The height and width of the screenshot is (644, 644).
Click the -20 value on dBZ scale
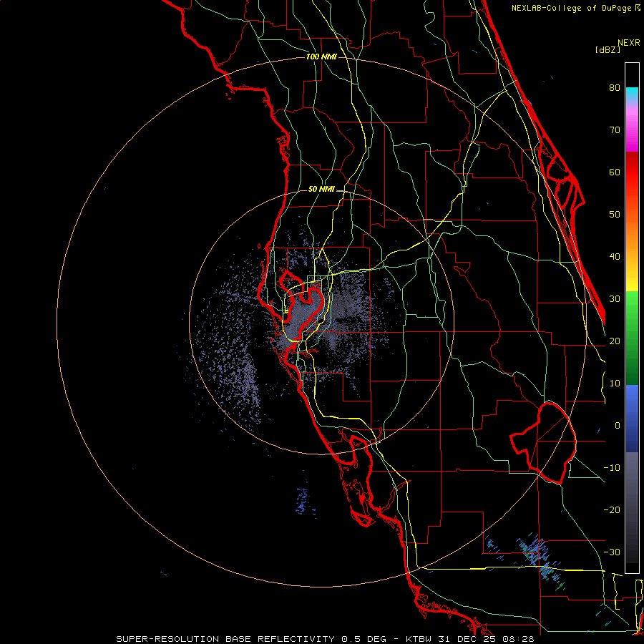612,509
